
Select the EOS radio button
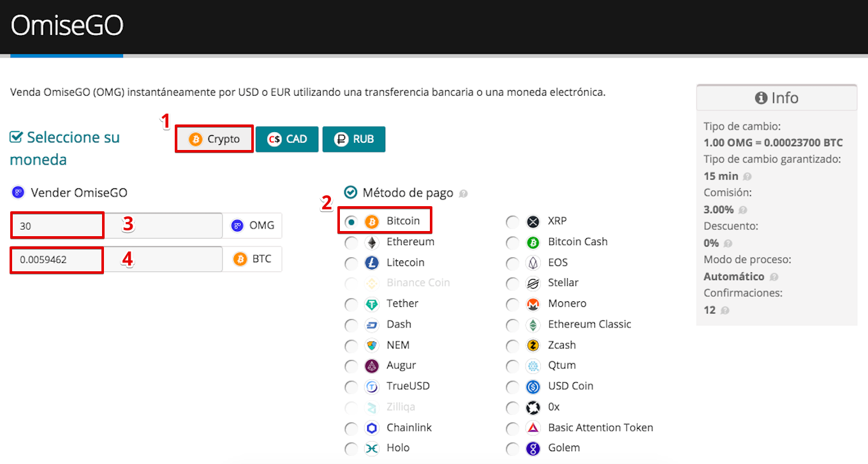click(512, 263)
